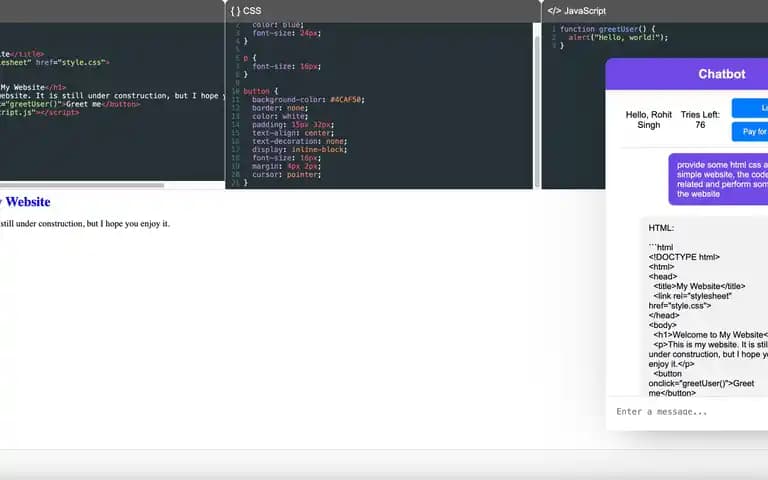Click <title>My Website</title> in the chatbot reply
The height and width of the screenshot is (480, 768).
699,286
